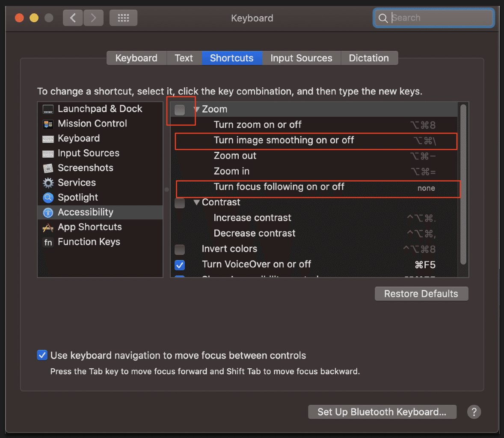Click the Accessibility category icon
504x438 pixels.
[48, 213]
